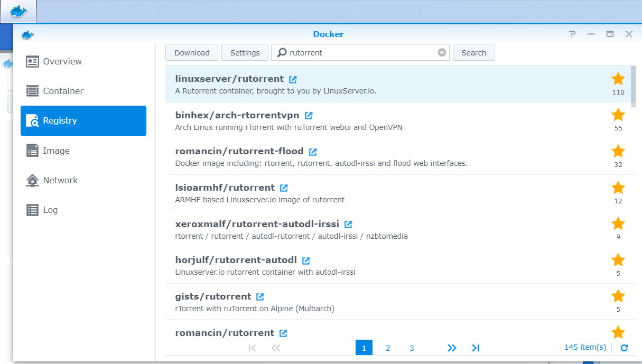Clear the rutorrent search text
Viewport: 642px width, 364px height.
(442, 52)
